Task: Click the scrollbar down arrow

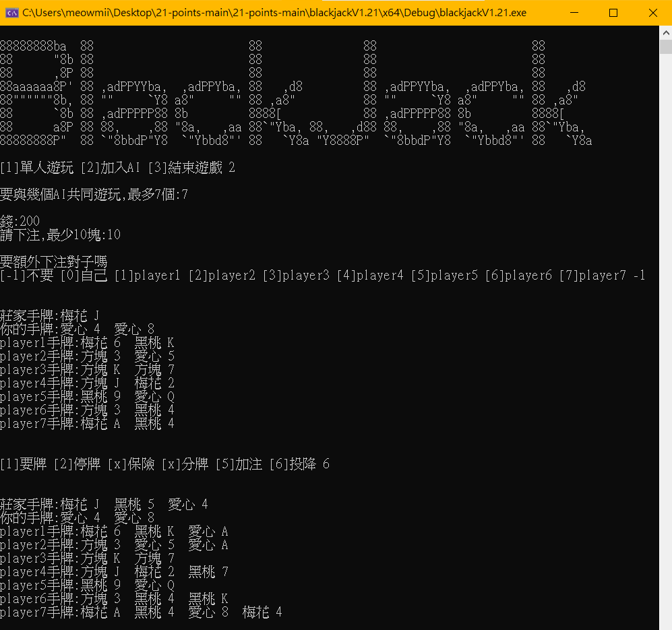Action: coord(666,625)
